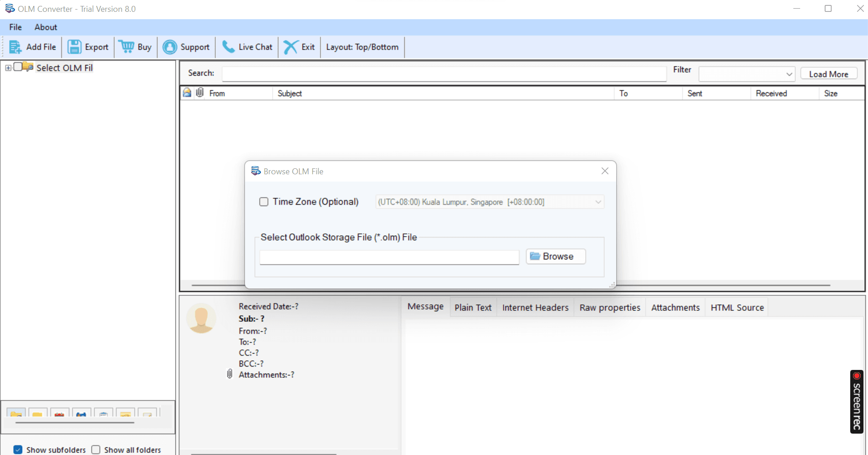Click the email list horizontal scrollbar
Screen dimensions: 868x455
coord(724,285)
